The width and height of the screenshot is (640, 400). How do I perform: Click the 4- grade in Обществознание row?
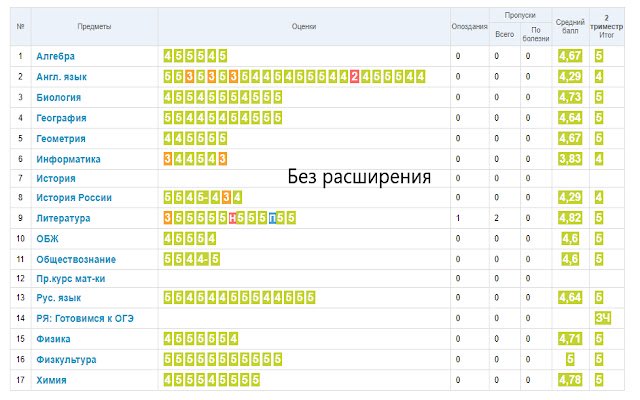tap(202, 259)
